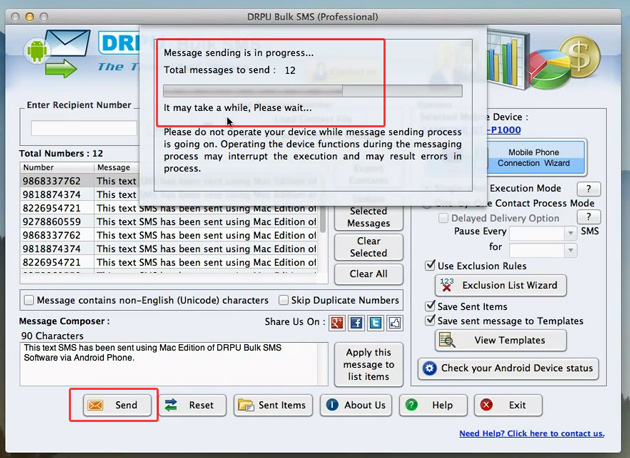Open Sent Items

tap(273, 405)
